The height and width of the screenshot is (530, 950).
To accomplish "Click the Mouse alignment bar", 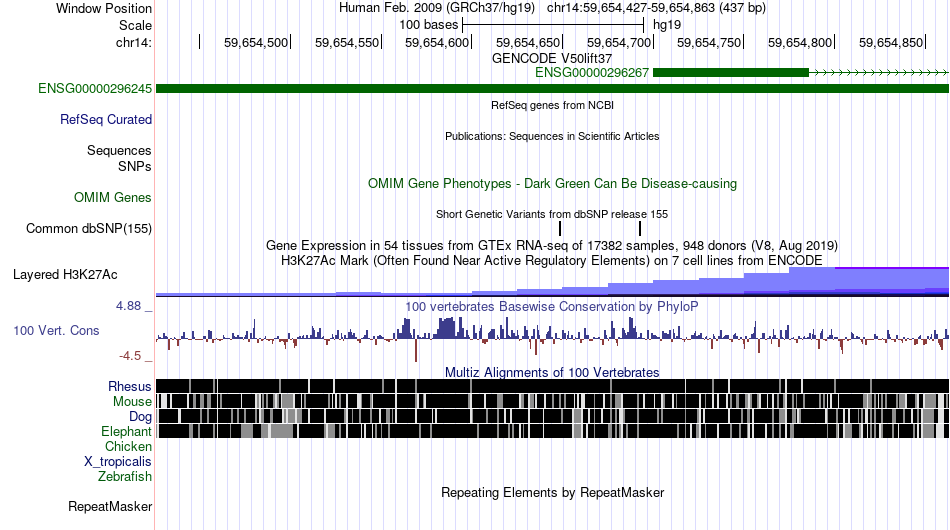I will (x=552, y=401).
